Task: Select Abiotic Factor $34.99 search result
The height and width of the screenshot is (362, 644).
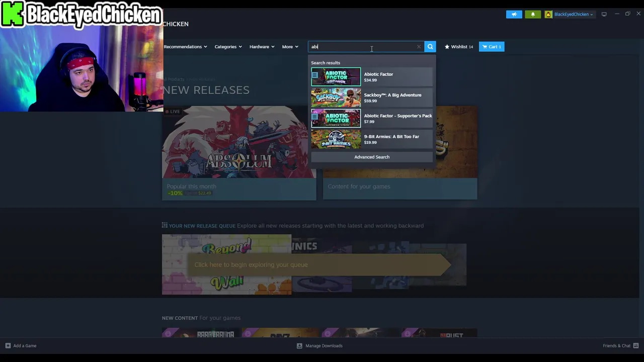Action: (x=372, y=77)
